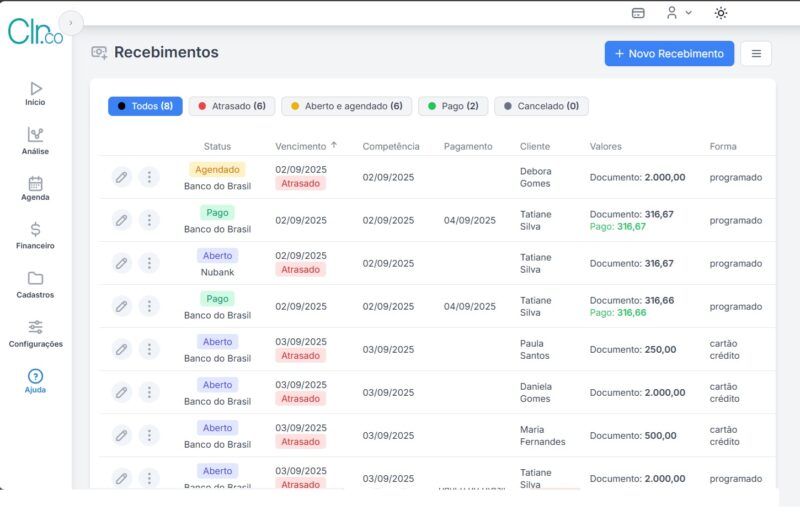Open Cadastros folder icon

[35, 279]
